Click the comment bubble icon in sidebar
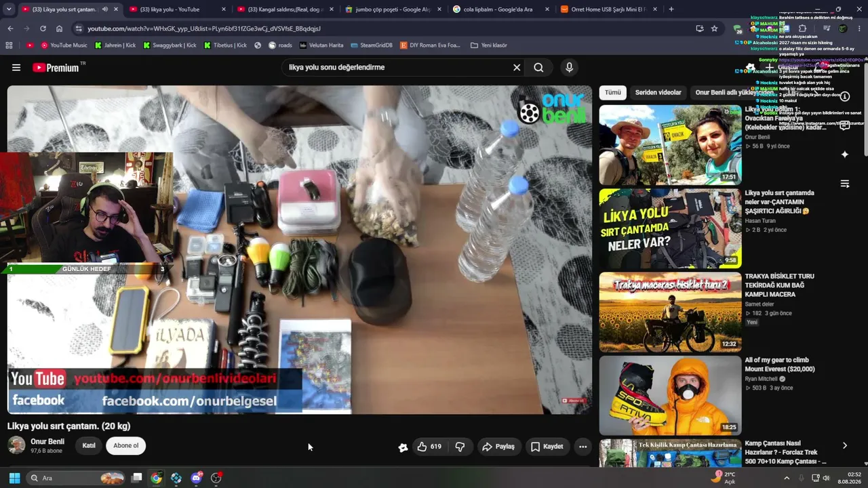 pyautogui.click(x=845, y=125)
